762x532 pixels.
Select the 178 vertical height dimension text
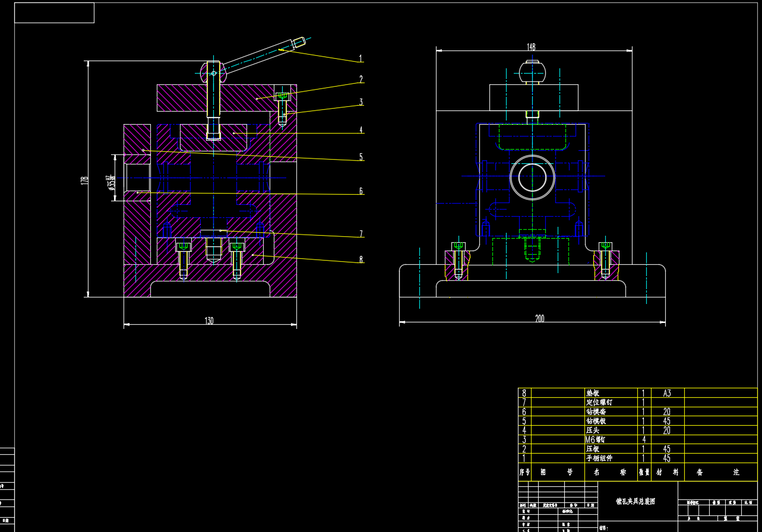click(84, 180)
